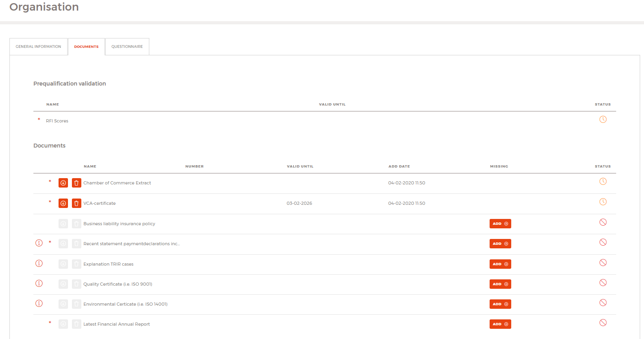Switch to the General Information tab
Screen dimensions: 644x339
click(x=39, y=47)
